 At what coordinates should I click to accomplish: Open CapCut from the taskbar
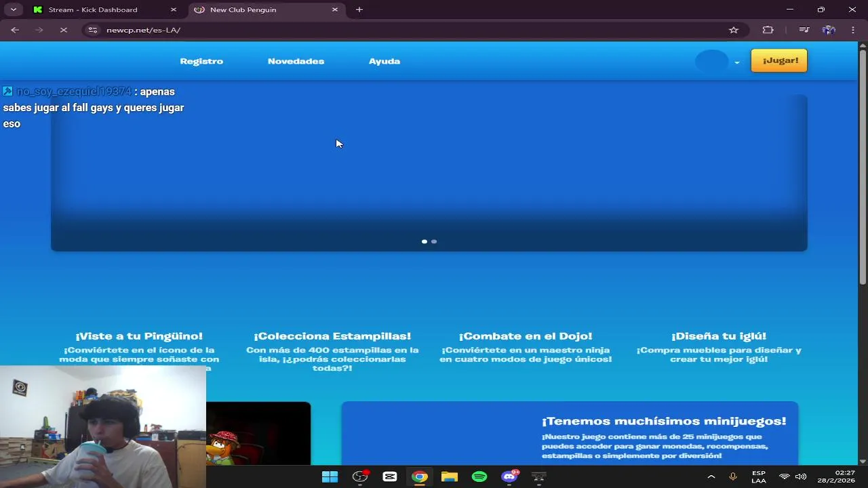pyautogui.click(x=390, y=476)
